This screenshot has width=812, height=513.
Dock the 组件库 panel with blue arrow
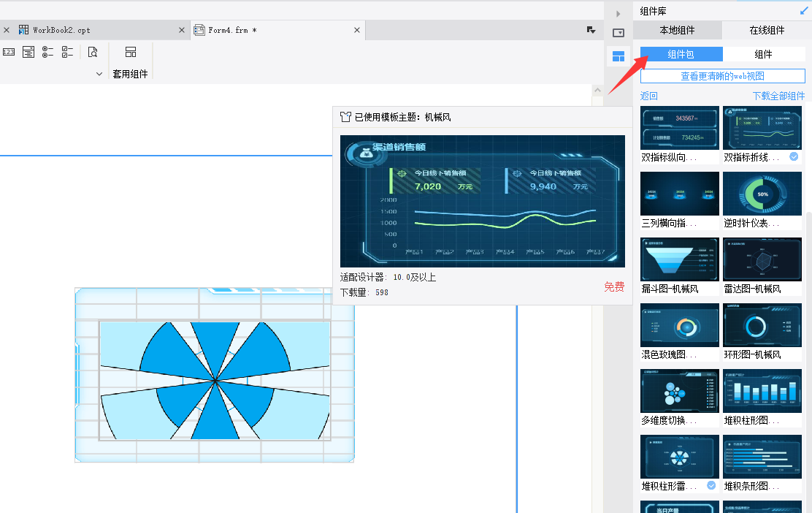pyautogui.click(x=804, y=10)
